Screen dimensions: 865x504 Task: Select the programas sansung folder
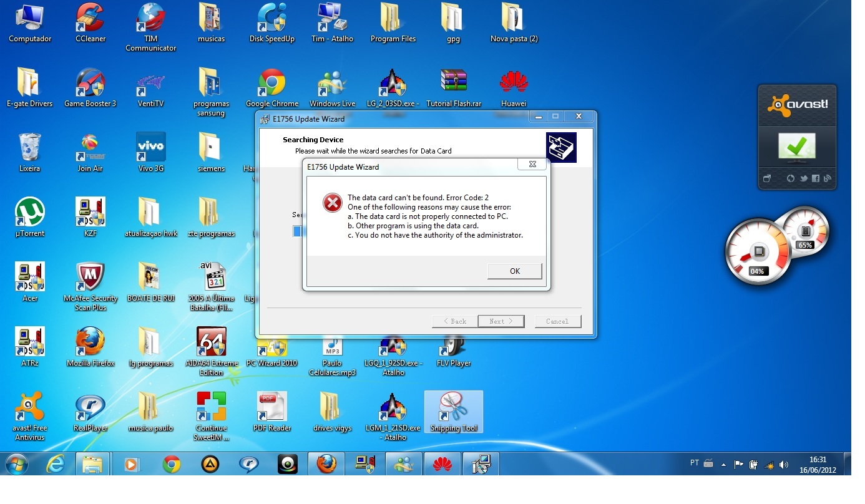[x=211, y=92]
